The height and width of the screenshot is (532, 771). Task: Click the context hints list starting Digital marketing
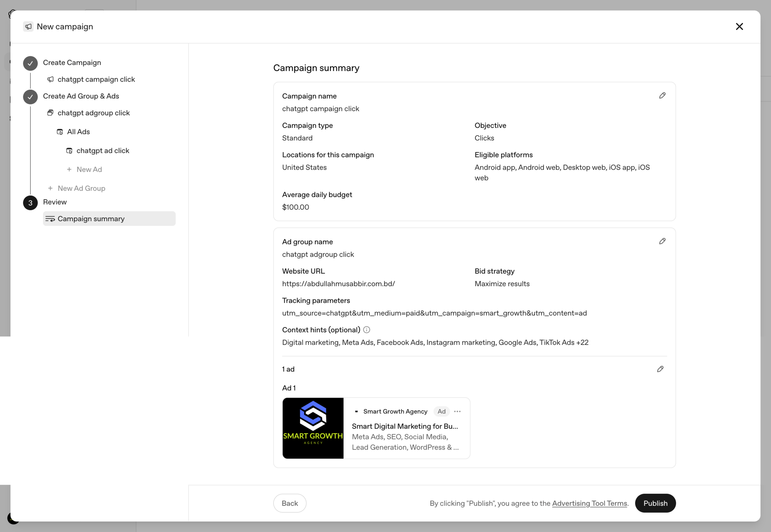pyautogui.click(x=435, y=342)
